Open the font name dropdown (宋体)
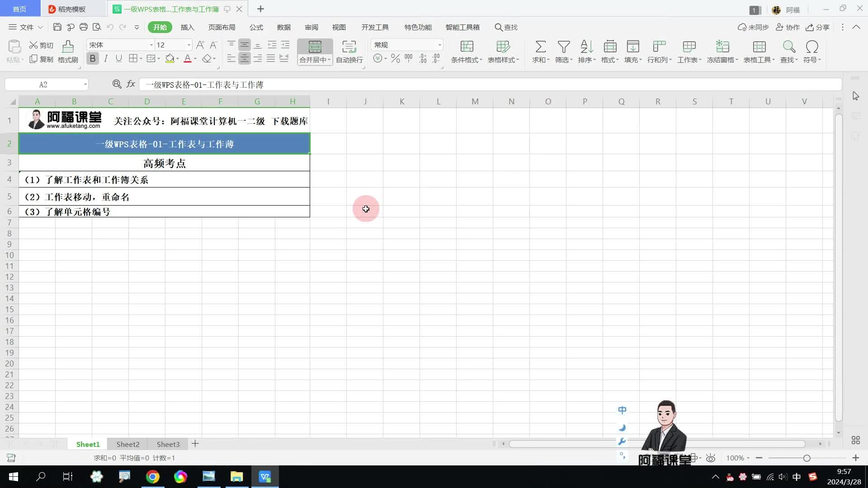The height and width of the screenshot is (488, 868). (x=151, y=45)
